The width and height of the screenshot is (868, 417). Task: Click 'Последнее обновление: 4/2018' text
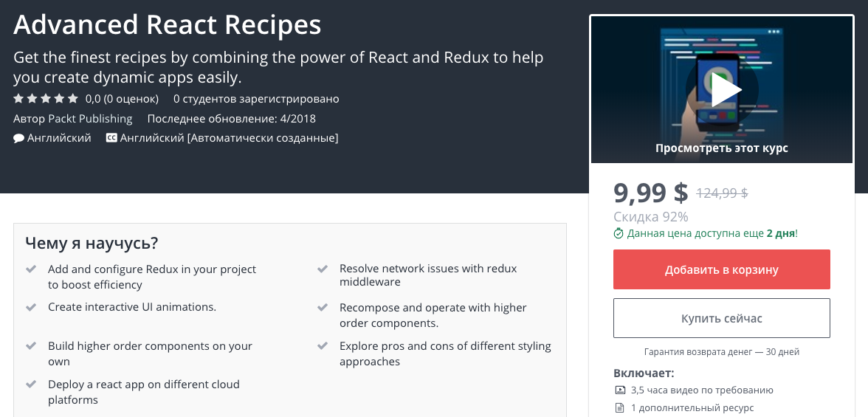coord(232,119)
